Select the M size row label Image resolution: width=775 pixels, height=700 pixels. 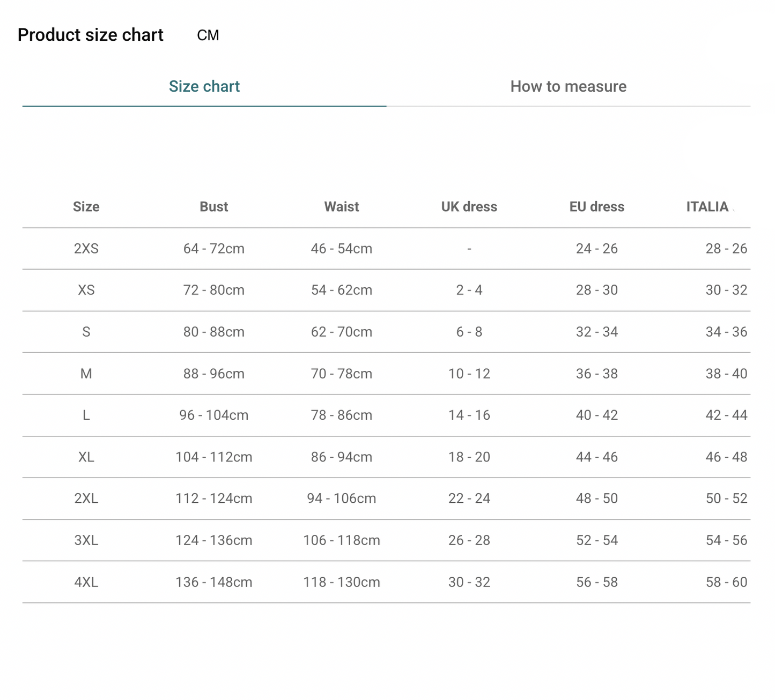[x=86, y=374]
